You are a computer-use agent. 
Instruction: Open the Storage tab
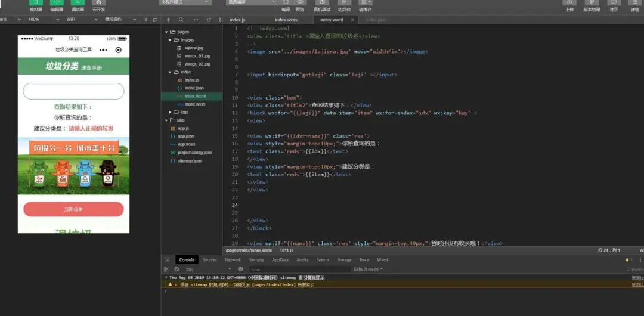[x=344, y=260]
